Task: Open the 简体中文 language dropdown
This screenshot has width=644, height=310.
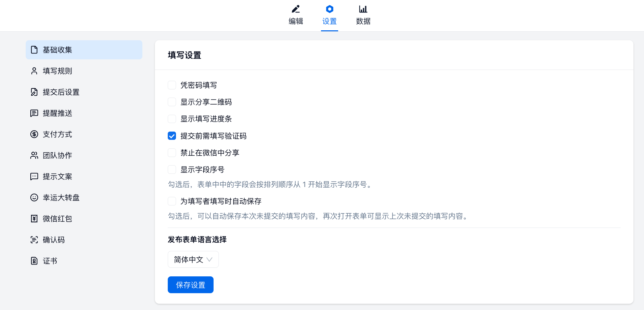Action: click(193, 260)
